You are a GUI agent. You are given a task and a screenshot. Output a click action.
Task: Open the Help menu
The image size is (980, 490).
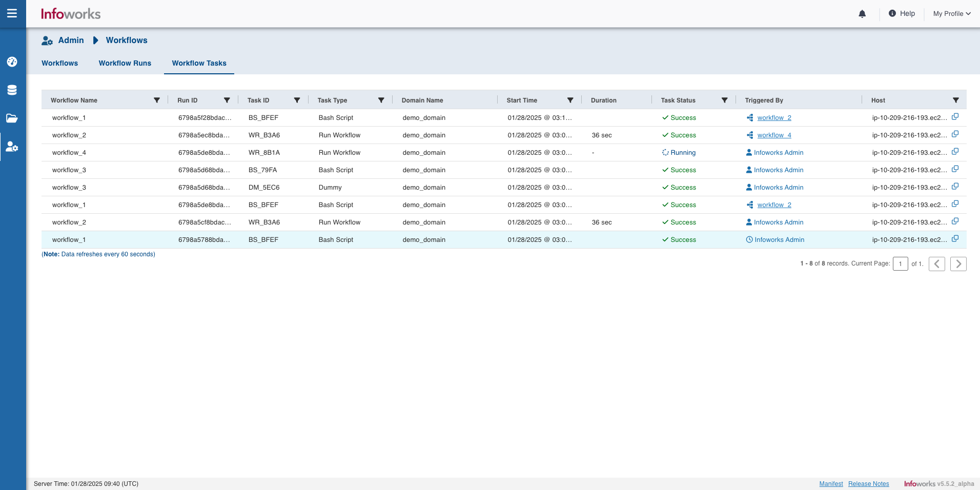(902, 14)
